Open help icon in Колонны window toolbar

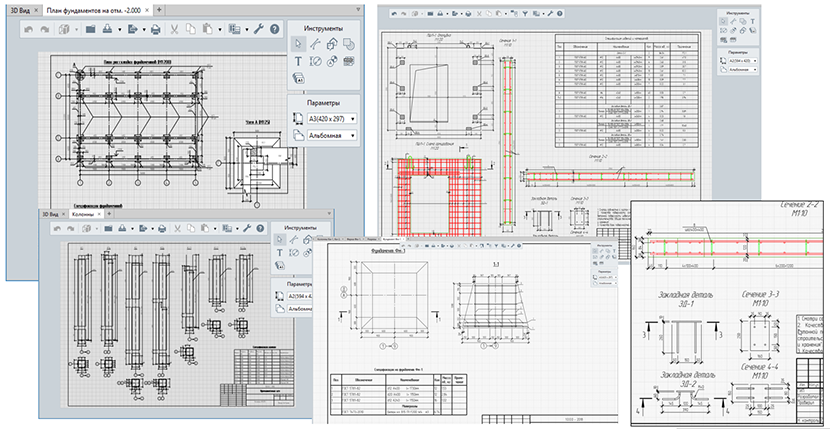pos(260,228)
